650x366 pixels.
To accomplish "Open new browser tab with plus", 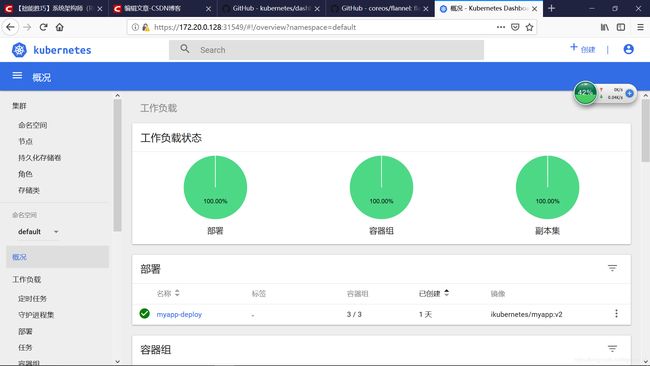I will (x=551, y=8).
